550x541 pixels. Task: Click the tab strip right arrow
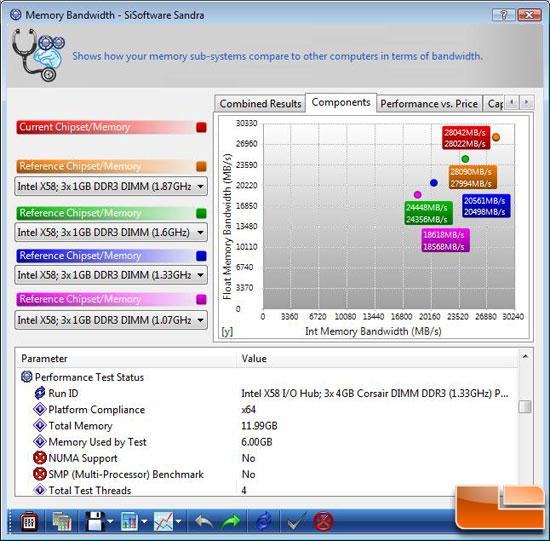[x=526, y=102]
